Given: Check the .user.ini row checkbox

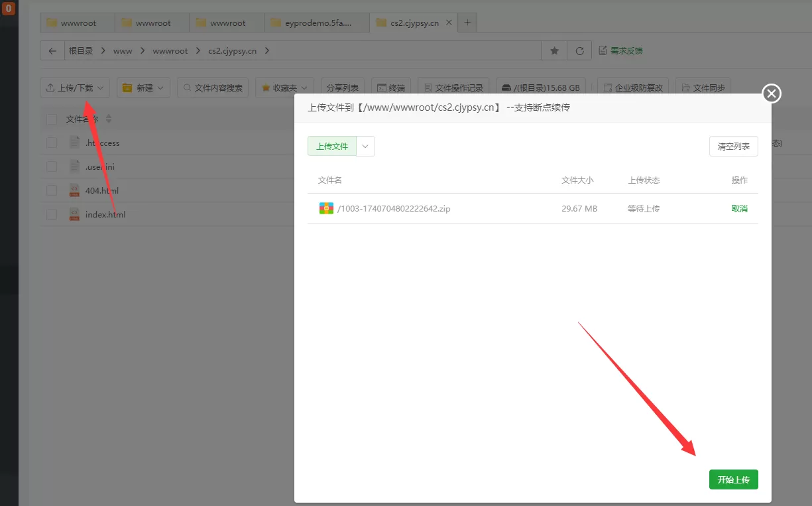Looking at the screenshot, I should coord(52,166).
